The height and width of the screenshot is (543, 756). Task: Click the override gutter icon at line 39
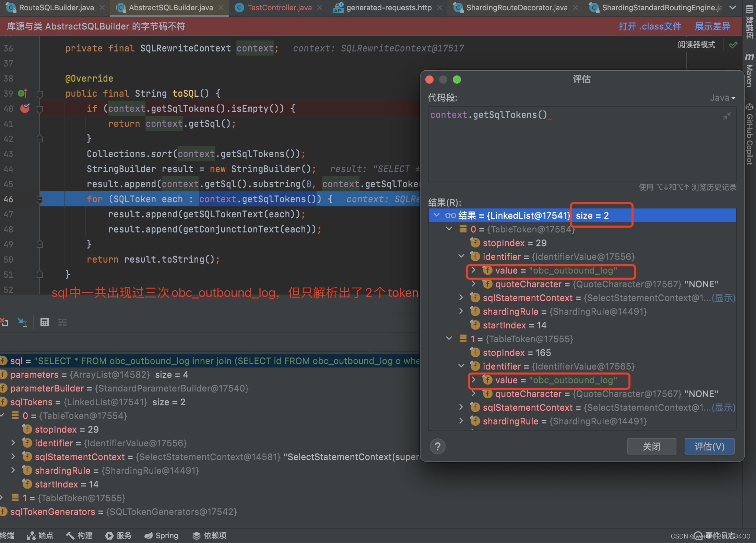click(x=23, y=93)
